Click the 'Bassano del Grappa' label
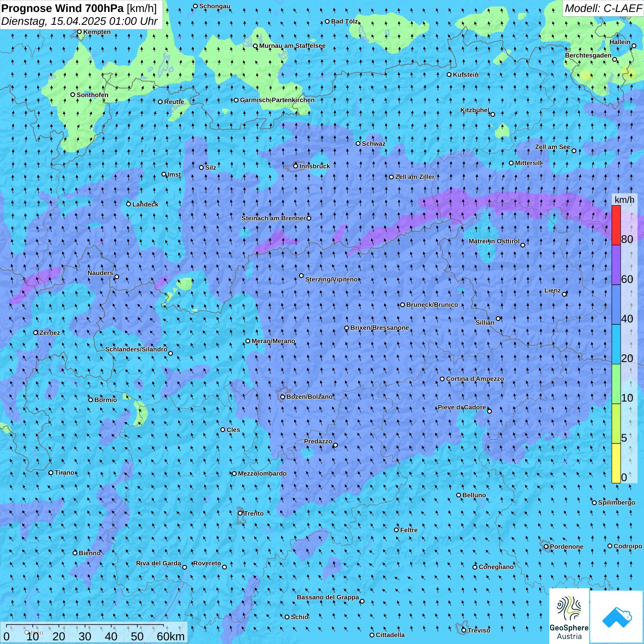 [328, 597]
